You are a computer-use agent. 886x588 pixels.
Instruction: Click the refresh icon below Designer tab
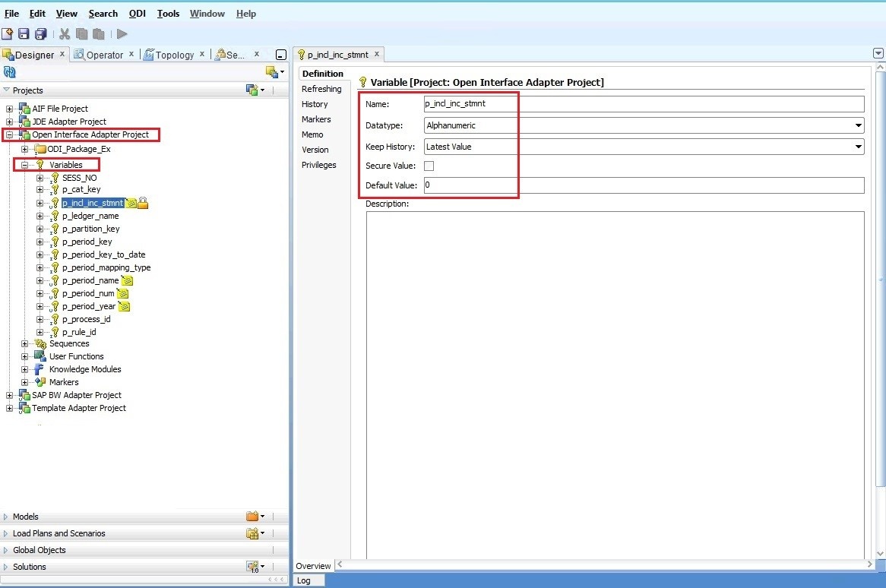coord(8,71)
